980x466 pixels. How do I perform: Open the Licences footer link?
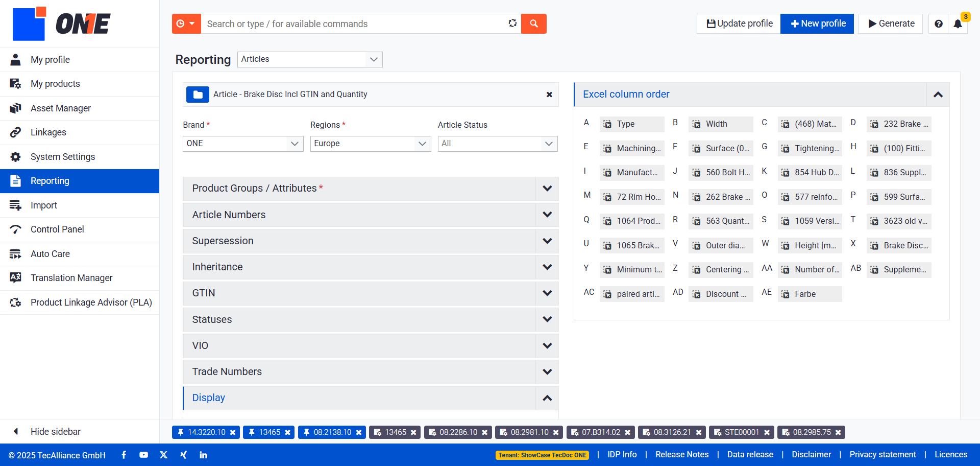[x=951, y=455]
